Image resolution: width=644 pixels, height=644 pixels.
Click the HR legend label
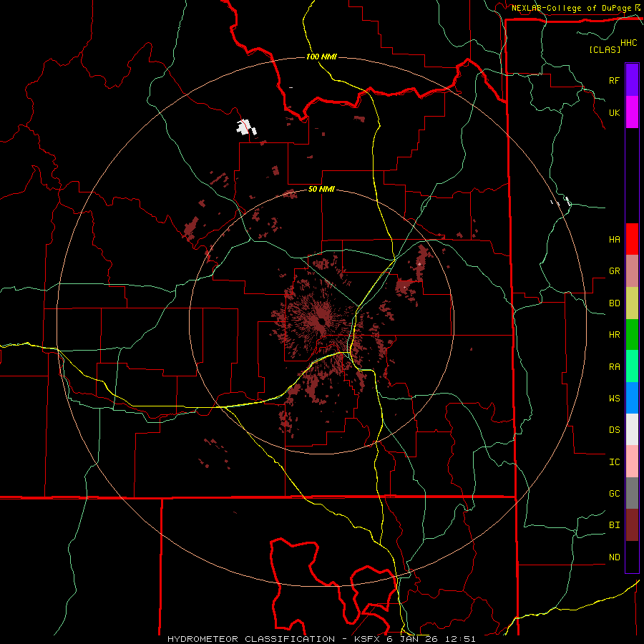point(614,334)
